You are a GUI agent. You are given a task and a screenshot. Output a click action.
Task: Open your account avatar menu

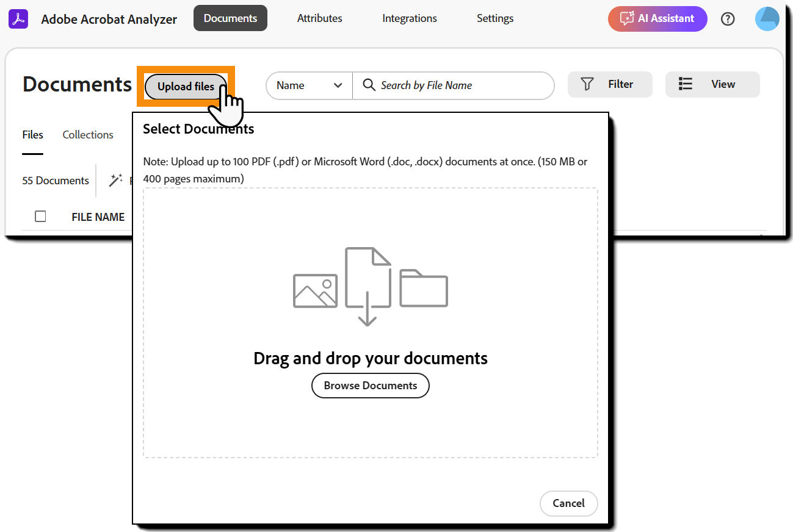pos(767,18)
